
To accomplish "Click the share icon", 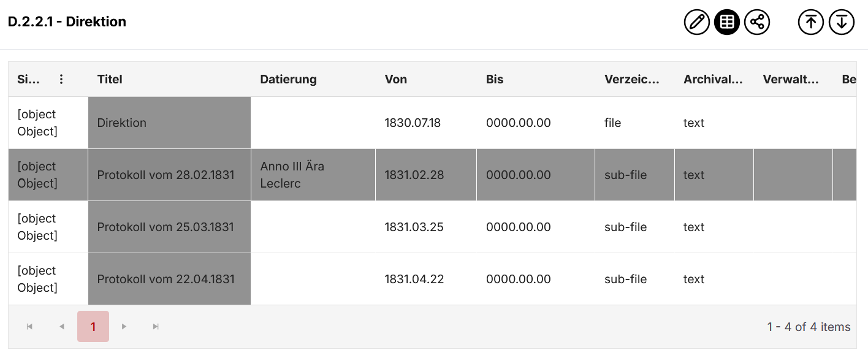I will (x=757, y=22).
